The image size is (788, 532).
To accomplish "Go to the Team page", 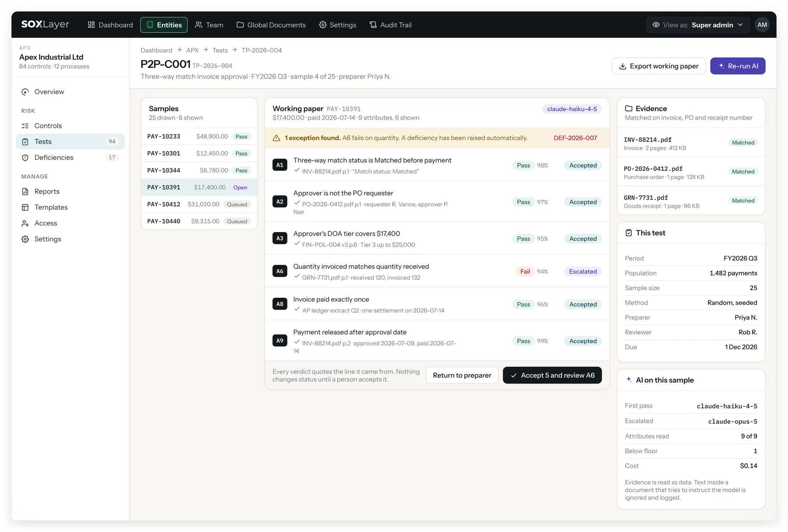I will pyautogui.click(x=209, y=25).
